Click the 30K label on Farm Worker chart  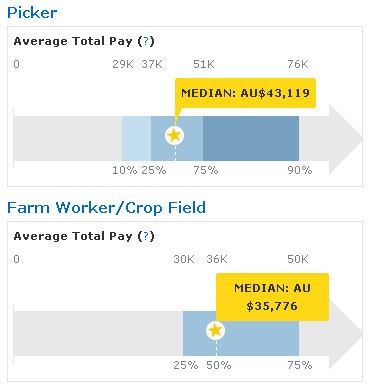184,259
